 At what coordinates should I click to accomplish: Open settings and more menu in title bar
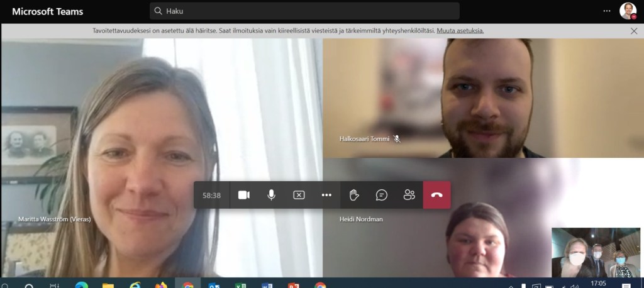607,11
